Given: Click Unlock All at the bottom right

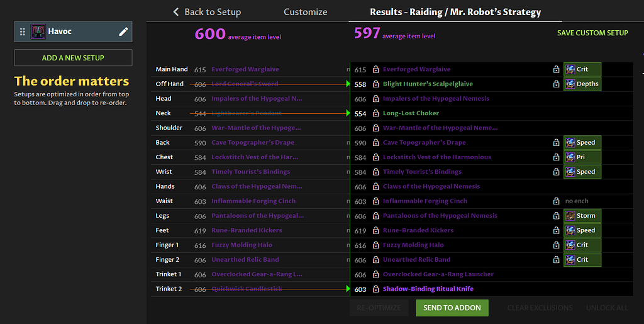Looking at the screenshot, I should click(x=607, y=308).
